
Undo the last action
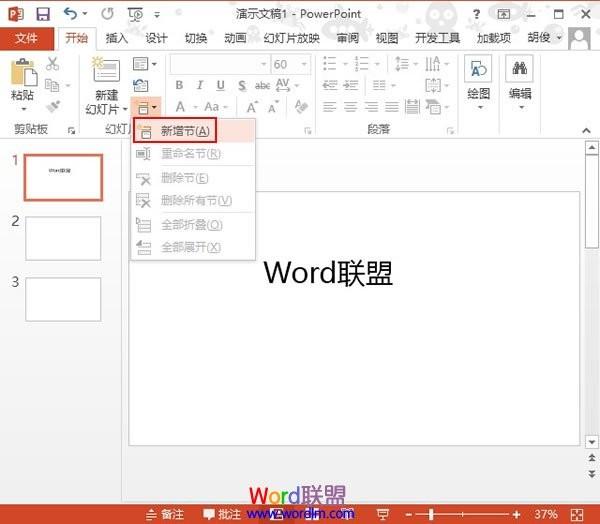[x=71, y=14]
